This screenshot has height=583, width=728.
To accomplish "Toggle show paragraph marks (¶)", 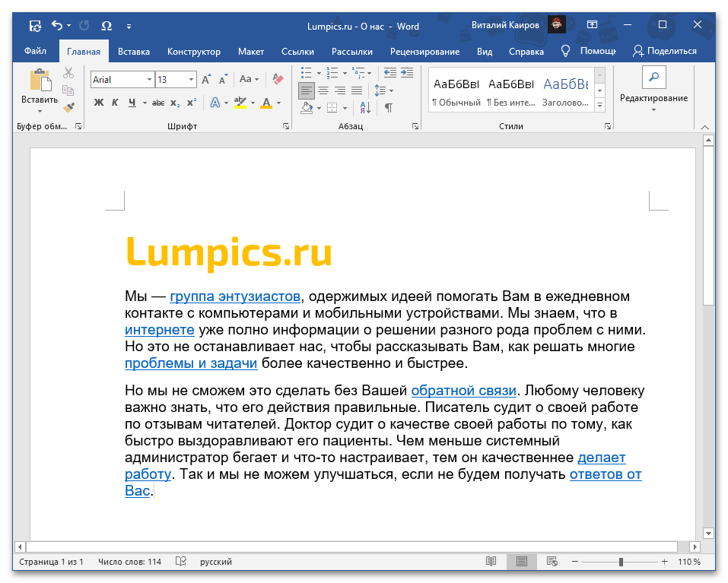I will pyautogui.click(x=389, y=108).
